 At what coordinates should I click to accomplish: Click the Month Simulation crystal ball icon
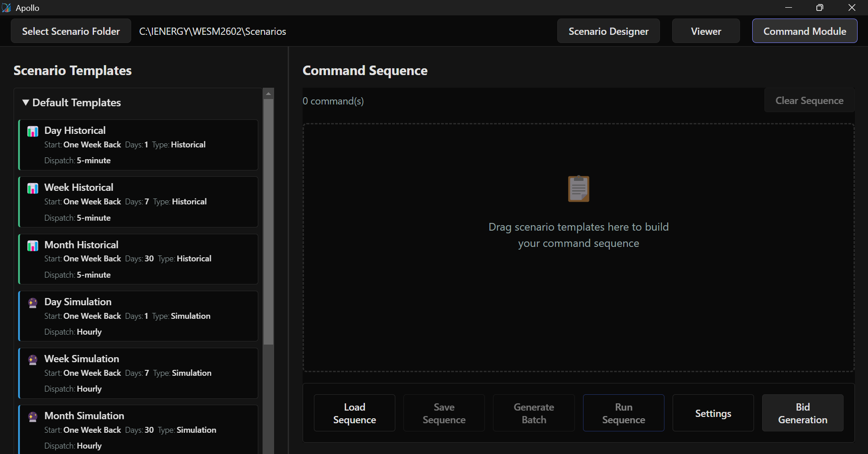(x=33, y=417)
